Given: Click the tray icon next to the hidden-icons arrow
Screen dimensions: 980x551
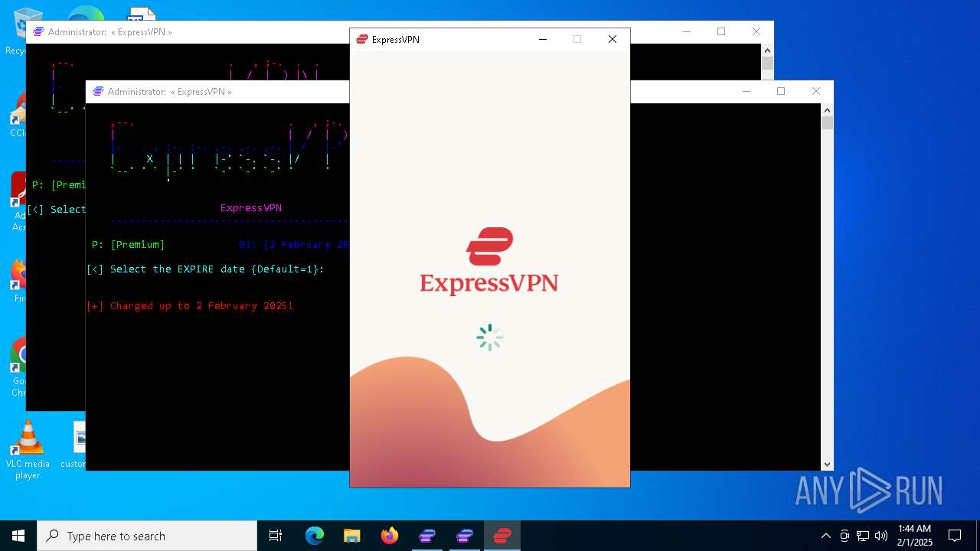Looking at the screenshot, I should [844, 536].
